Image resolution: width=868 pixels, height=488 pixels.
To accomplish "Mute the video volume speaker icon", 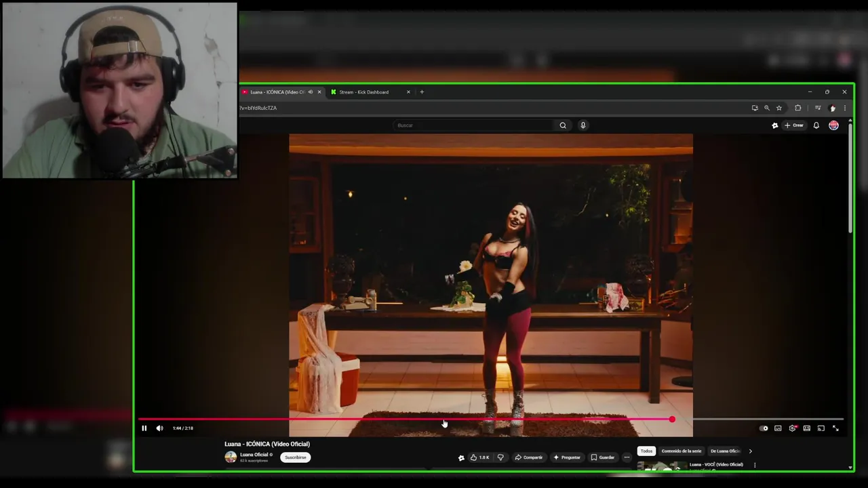I will [159, 428].
